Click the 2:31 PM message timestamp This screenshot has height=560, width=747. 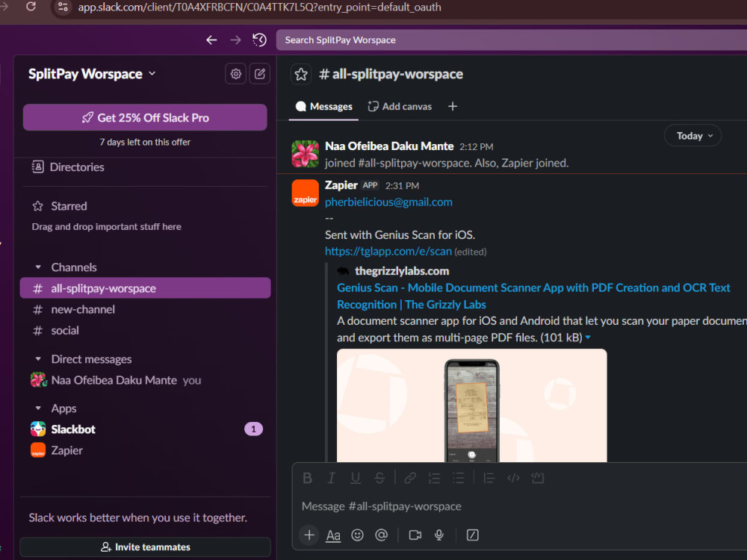tap(402, 186)
